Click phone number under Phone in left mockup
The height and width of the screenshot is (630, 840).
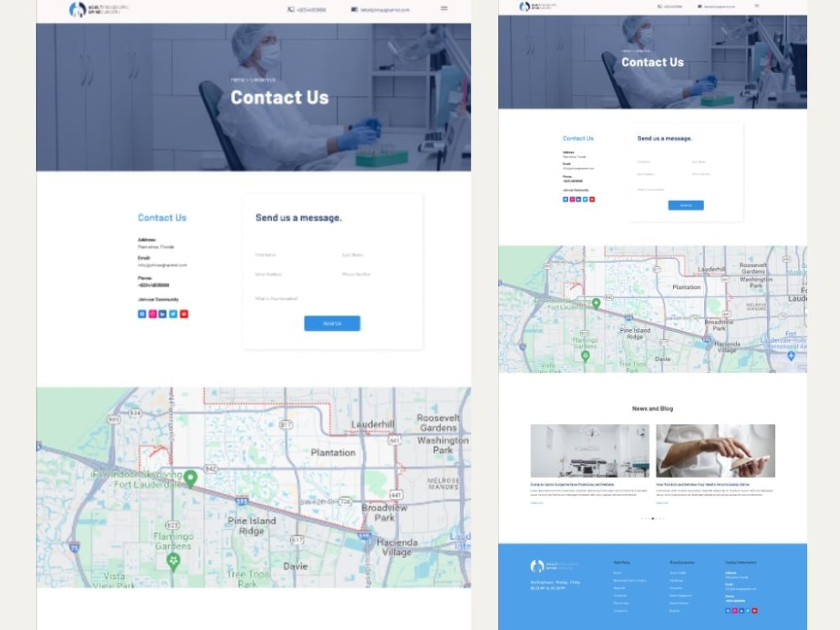153,286
